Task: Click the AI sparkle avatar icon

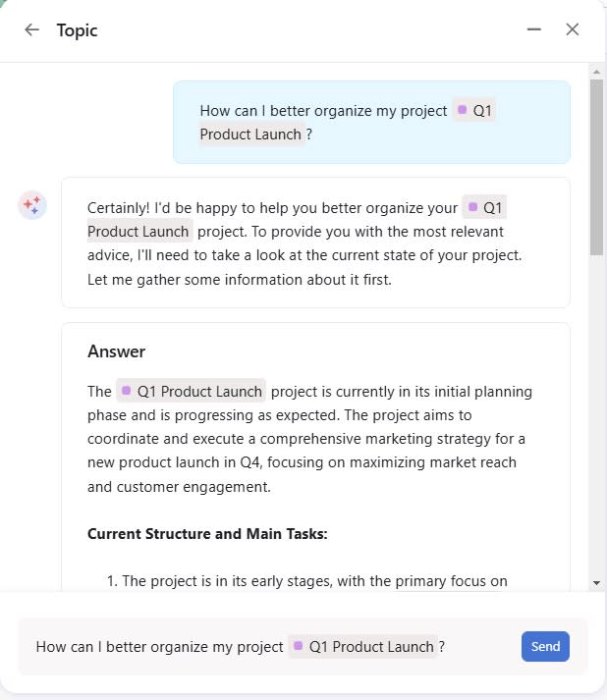Action: [x=31, y=205]
